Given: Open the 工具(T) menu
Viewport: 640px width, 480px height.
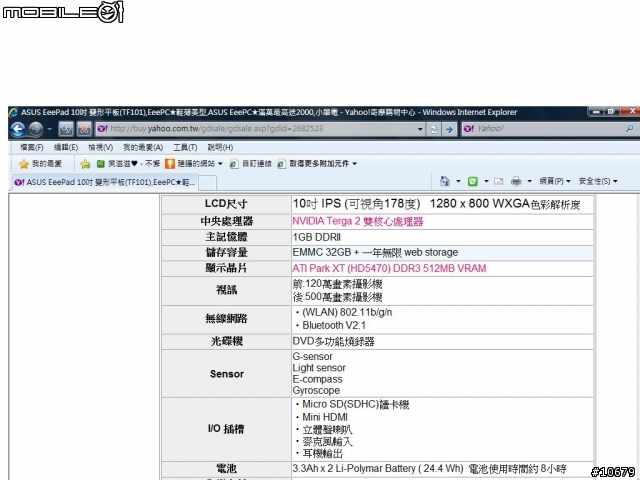Looking at the screenshot, I should 185,147.
